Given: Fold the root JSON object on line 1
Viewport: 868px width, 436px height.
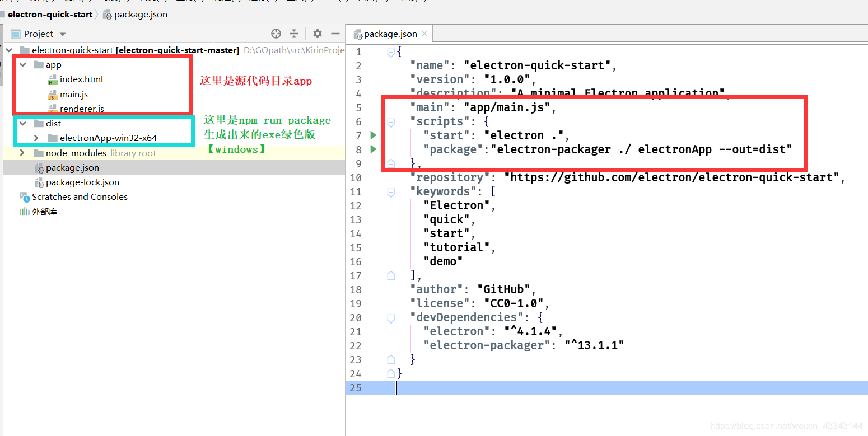Looking at the screenshot, I should click(x=391, y=52).
